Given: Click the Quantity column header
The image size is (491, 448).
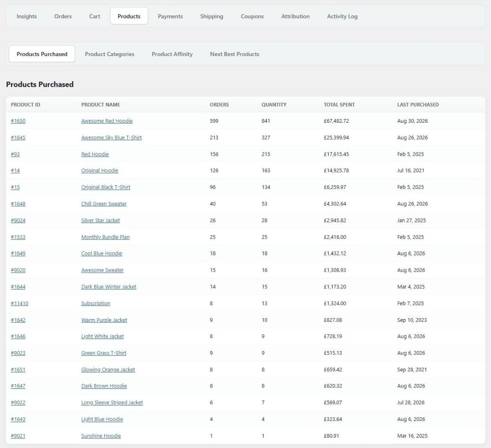Looking at the screenshot, I should coord(274,105).
